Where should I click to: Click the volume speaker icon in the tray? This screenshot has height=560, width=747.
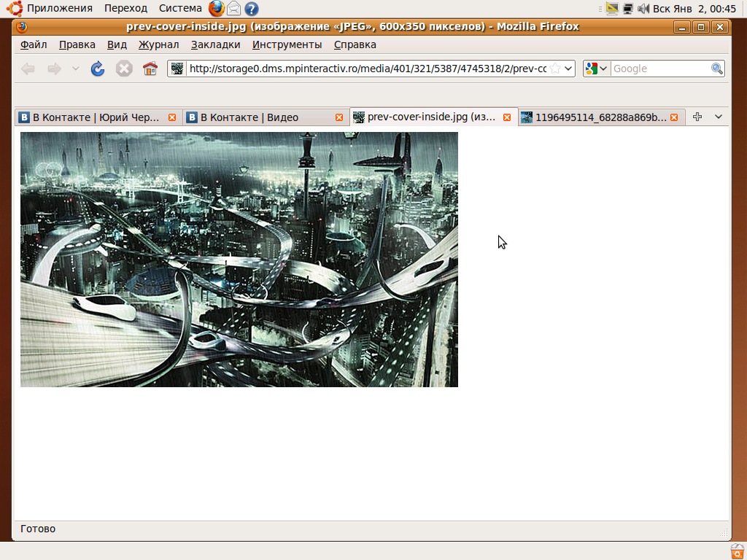(x=643, y=9)
